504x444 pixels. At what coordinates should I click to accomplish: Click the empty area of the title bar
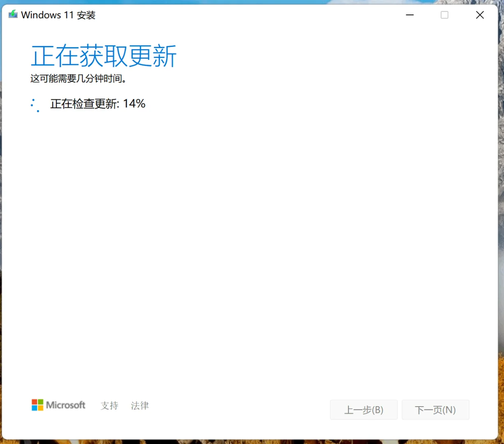(247, 15)
